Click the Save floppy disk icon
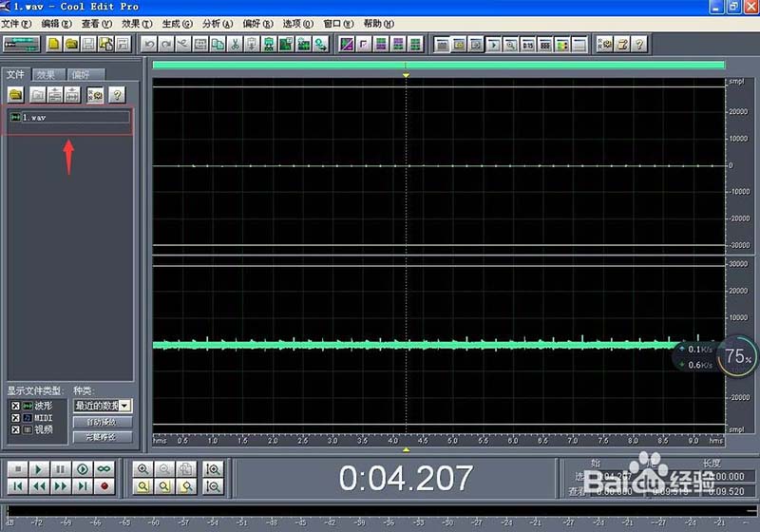This screenshot has height=532, width=760. [88, 44]
